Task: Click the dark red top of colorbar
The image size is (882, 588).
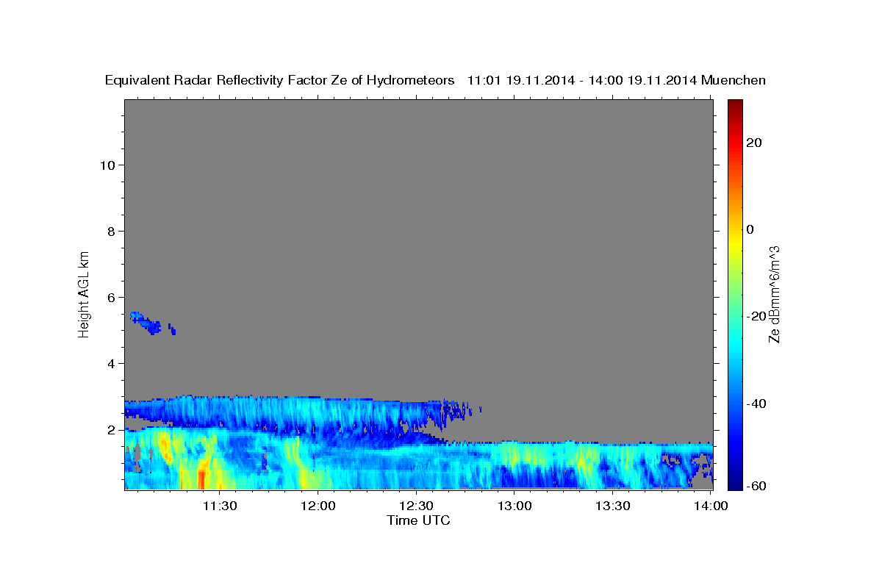Action: (x=735, y=107)
